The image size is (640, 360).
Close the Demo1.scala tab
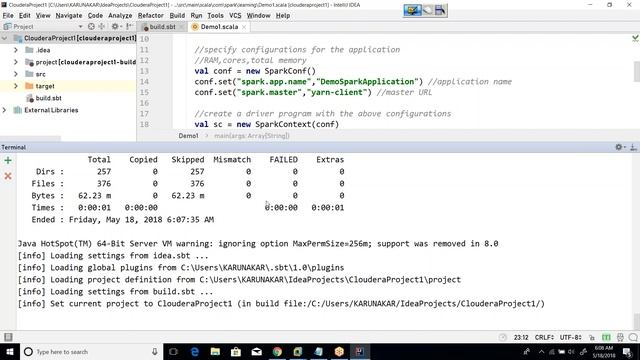(x=244, y=27)
